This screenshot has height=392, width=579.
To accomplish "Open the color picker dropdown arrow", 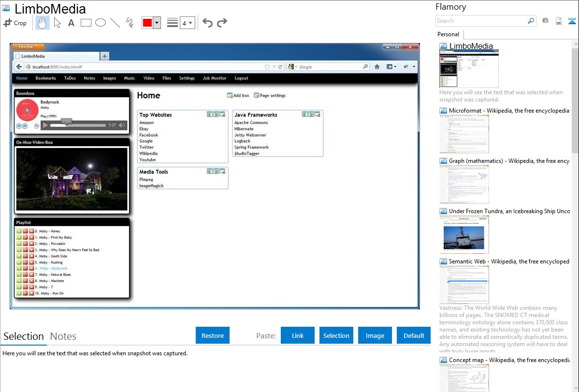I will (x=157, y=23).
